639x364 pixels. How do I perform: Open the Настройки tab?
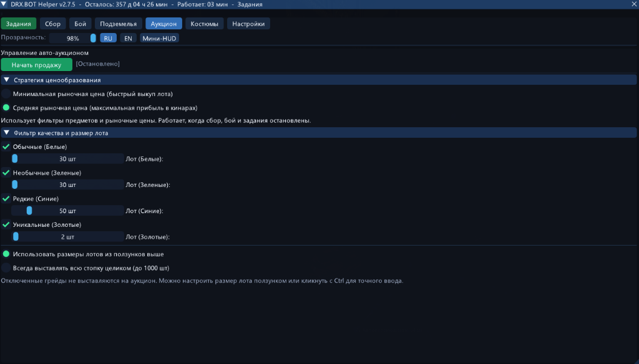pyautogui.click(x=248, y=24)
